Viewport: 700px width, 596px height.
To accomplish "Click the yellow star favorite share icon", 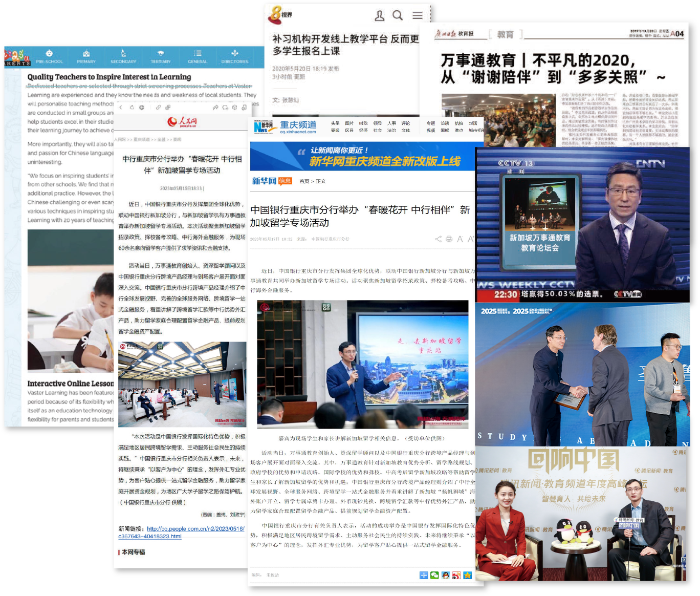I will [467, 576].
